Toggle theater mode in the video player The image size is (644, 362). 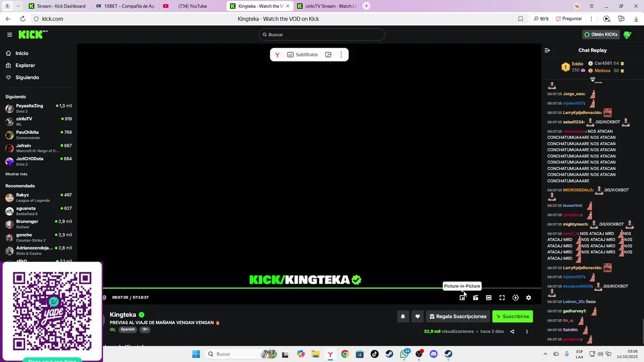pos(489,298)
